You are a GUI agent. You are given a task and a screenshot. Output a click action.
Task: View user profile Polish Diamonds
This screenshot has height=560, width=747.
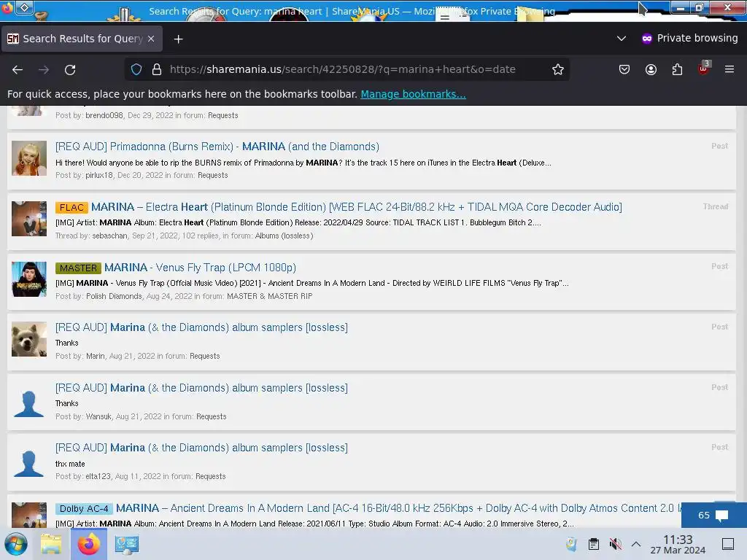[114, 296]
